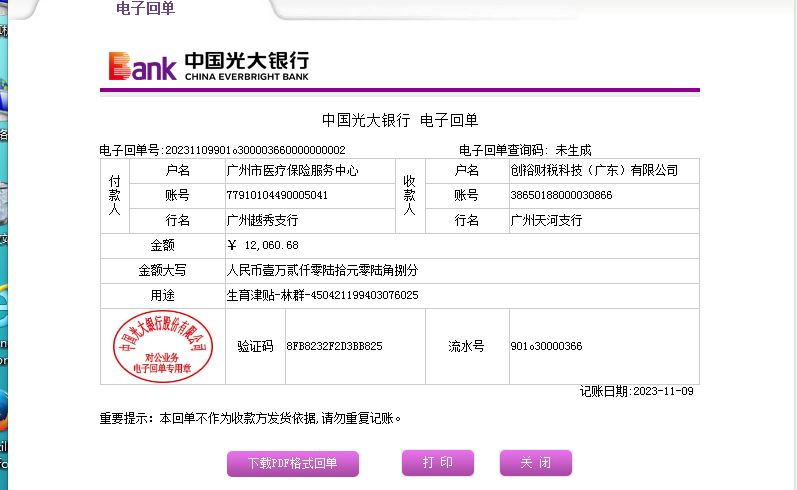This screenshot has width=797, height=490.
Task: Select the posting date 2023-11-09
Action: pyautogui.click(x=663, y=391)
